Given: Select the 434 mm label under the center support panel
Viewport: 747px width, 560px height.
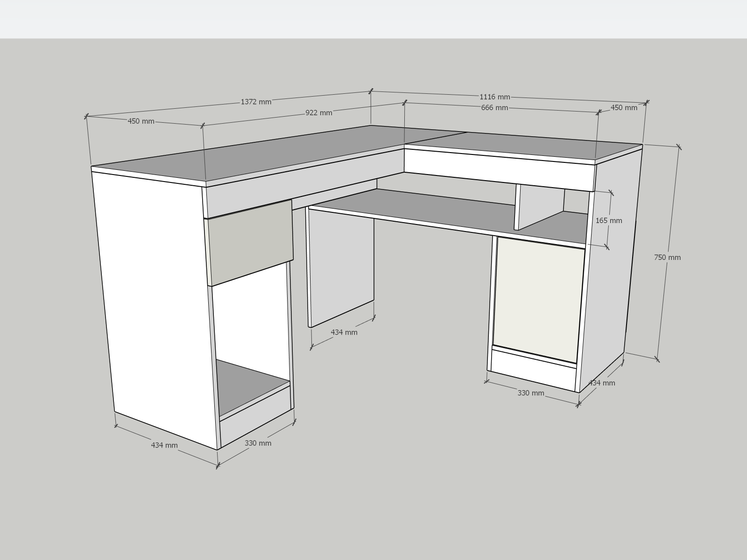Looking at the screenshot, I should coord(344,332).
